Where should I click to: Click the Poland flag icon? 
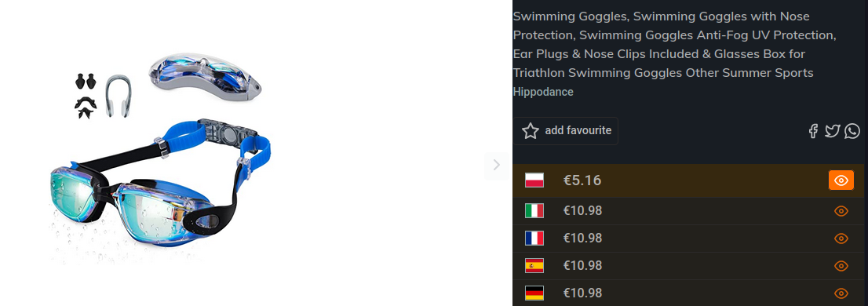tap(534, 180)
